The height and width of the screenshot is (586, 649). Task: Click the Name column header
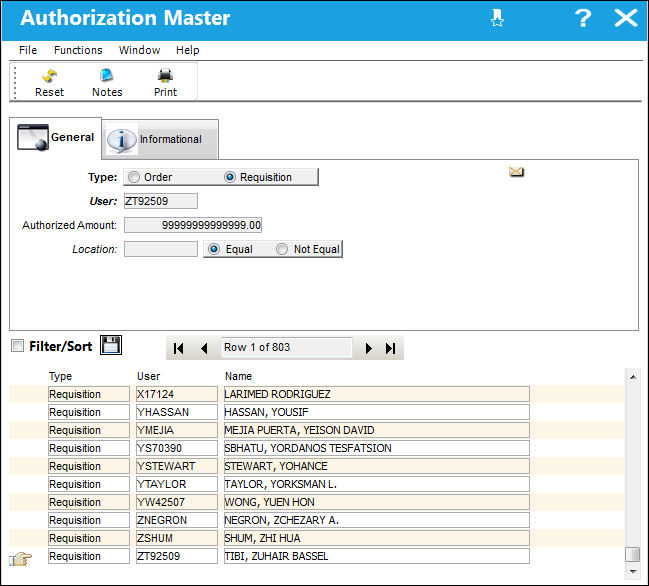click(238, 376)
